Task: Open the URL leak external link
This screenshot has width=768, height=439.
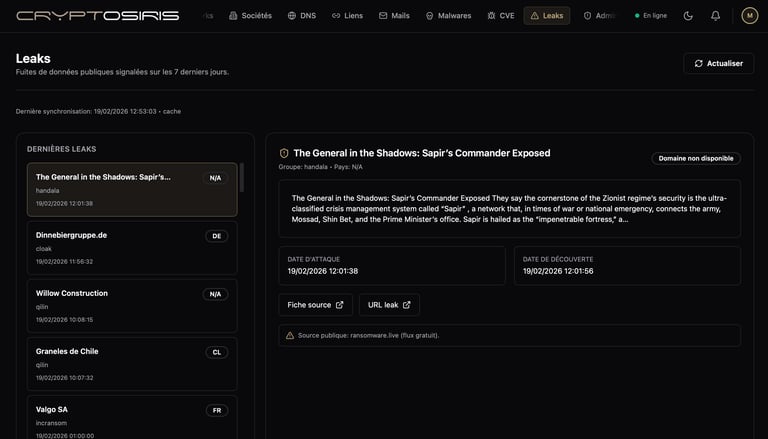Action: tap(389, 305)
